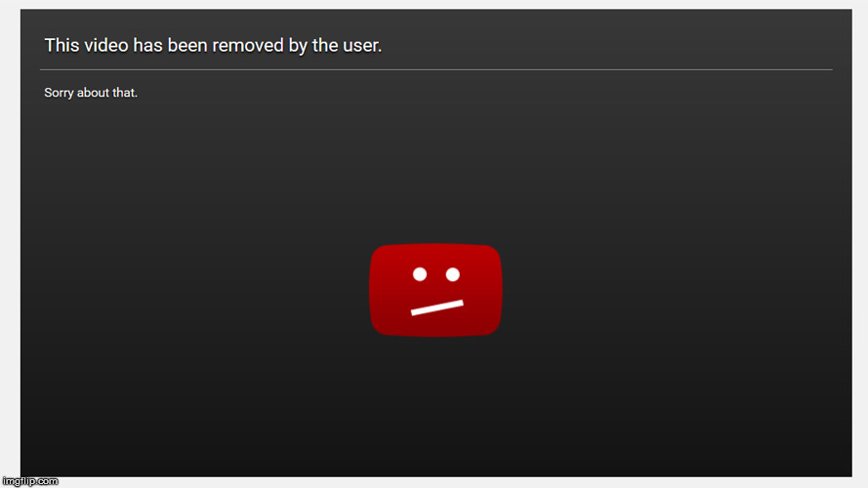Click the word 'This' starting the heading
The image size is (868, 488).
pyautogui.click(x=62, y=45)
